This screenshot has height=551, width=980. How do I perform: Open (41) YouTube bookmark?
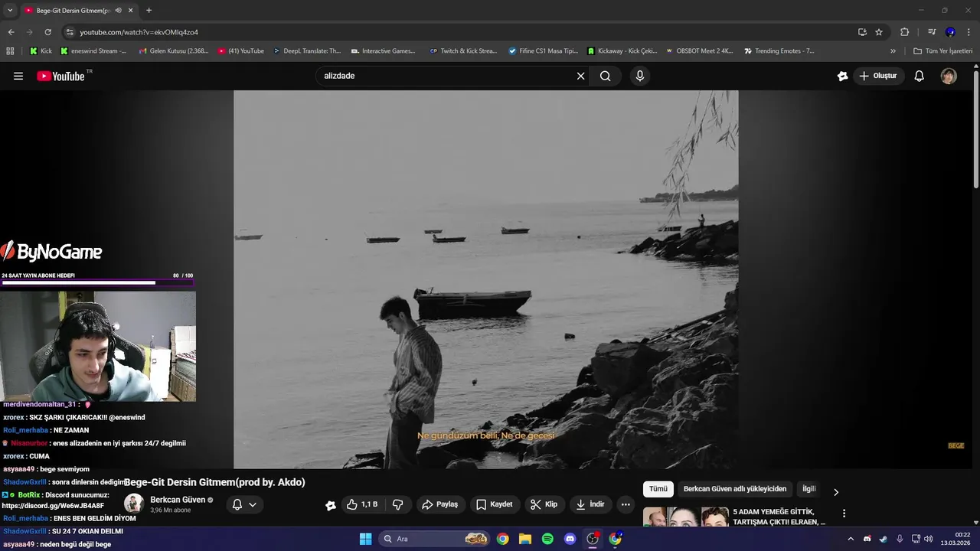pos(240,51)
